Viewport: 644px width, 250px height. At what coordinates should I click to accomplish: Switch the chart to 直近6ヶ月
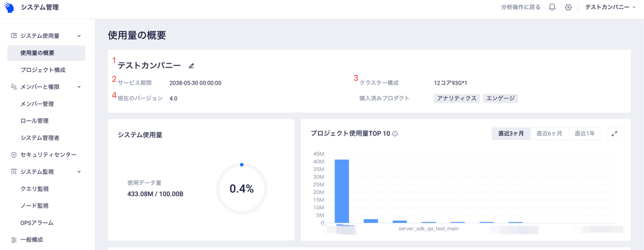[549, 134]
